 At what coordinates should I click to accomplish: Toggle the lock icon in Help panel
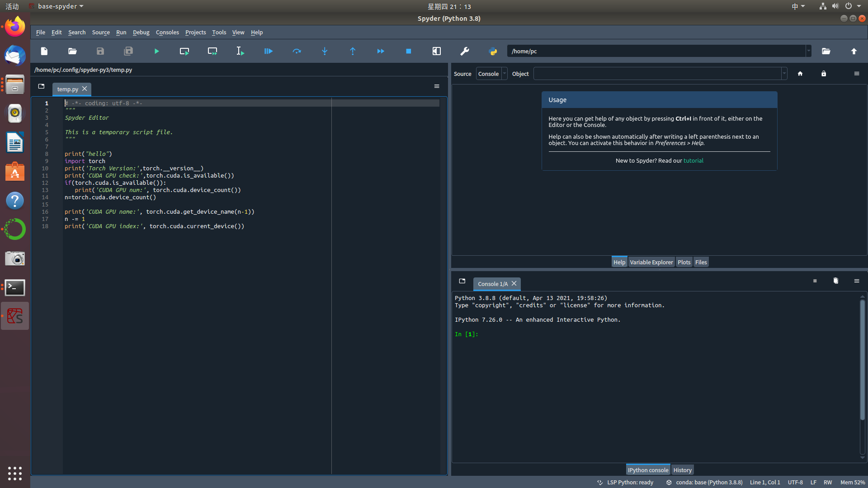click(x=824, y=73)
